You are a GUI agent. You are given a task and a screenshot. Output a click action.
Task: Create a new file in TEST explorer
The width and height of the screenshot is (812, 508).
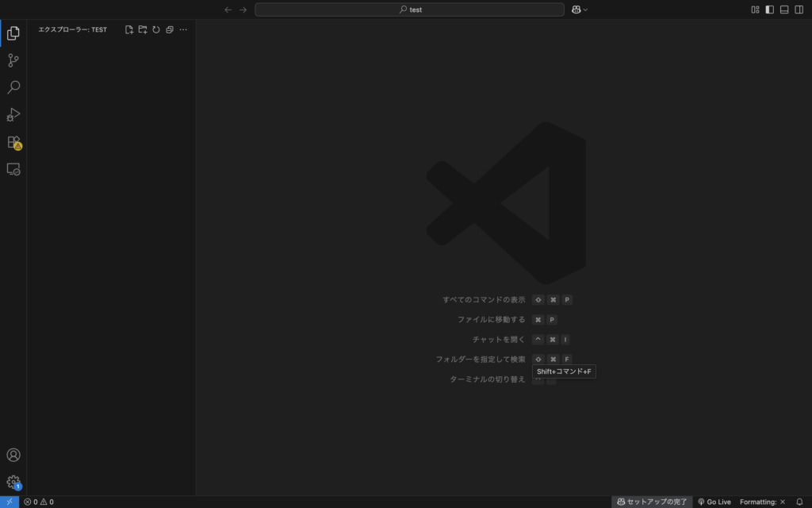coord(129,29)
